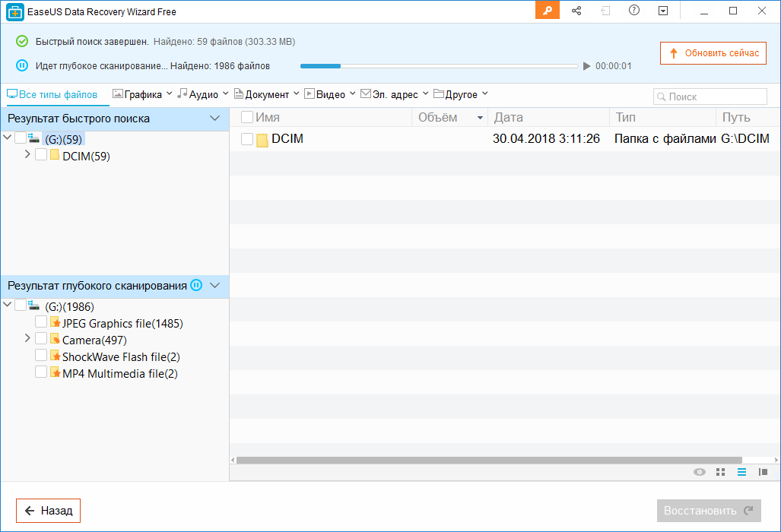
Task: Go back with the Назад button
Action: pyautogui.click(x=49, y=511)
